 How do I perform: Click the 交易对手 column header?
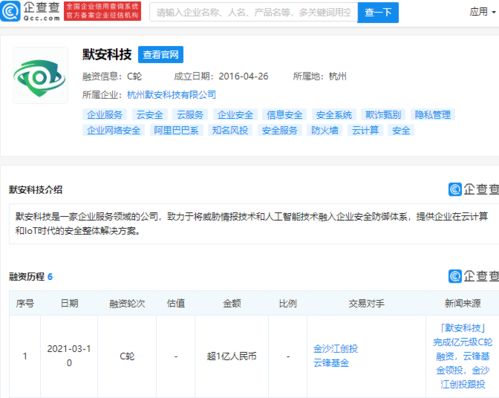pyautogui.click(x=366, y=303)
